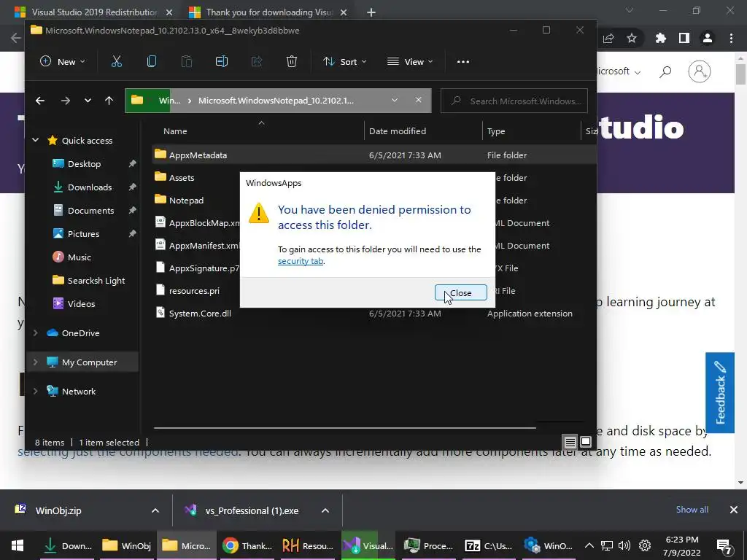Switch to Thank you for downloading tab

[x=268, y=12]
